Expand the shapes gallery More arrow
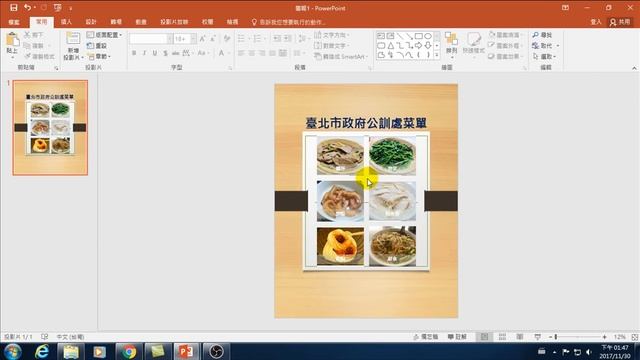Viewport: 640px width, 360px height. point(437,55)
